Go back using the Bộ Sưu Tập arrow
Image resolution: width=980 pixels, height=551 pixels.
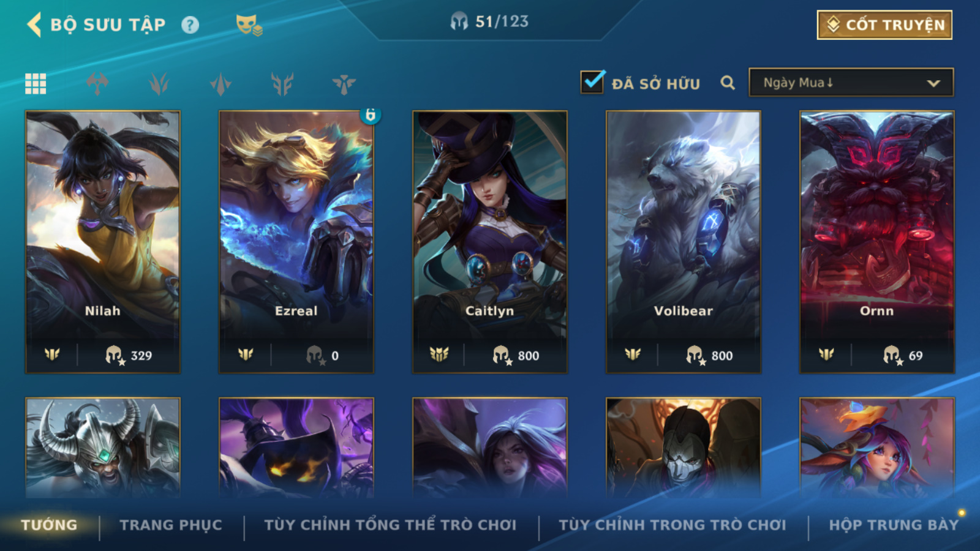34,25
